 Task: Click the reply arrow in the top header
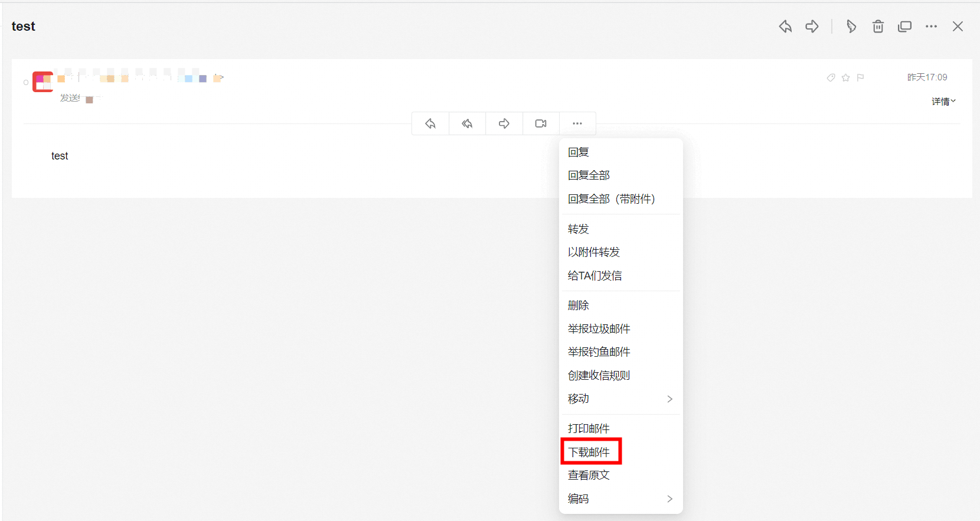tap(785, 26)
